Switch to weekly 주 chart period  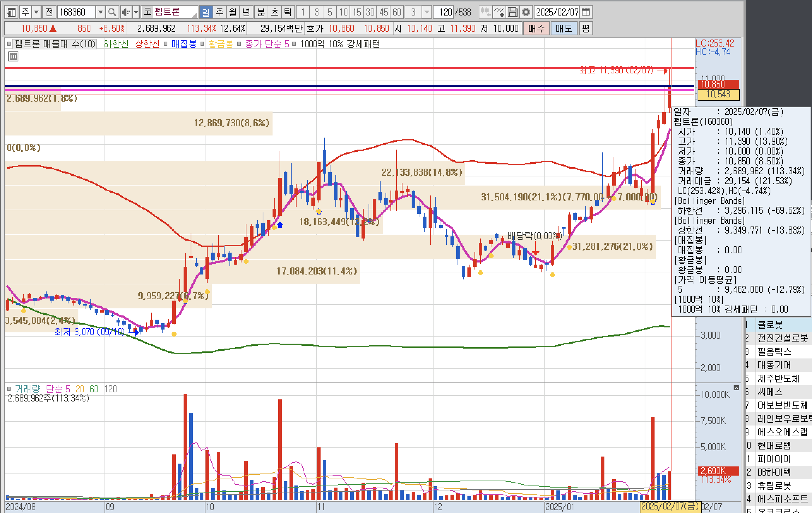click(x=220, y=12)
